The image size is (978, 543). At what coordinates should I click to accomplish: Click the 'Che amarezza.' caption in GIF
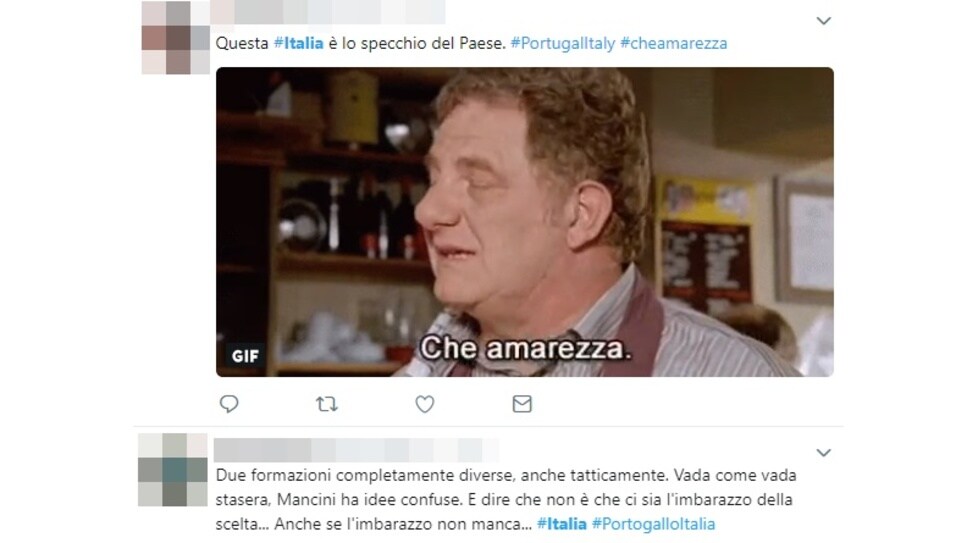(525, 348)
